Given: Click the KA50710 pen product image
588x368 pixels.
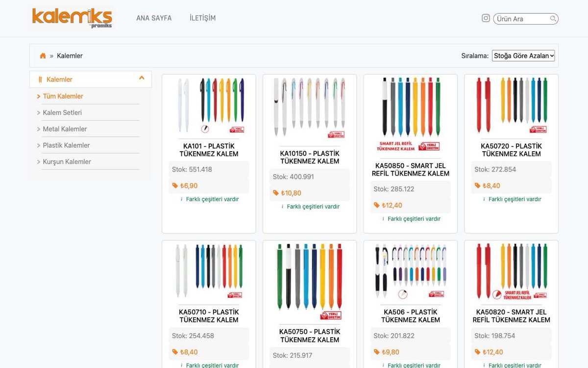Looking at the screenshot, I should (209, 271).
